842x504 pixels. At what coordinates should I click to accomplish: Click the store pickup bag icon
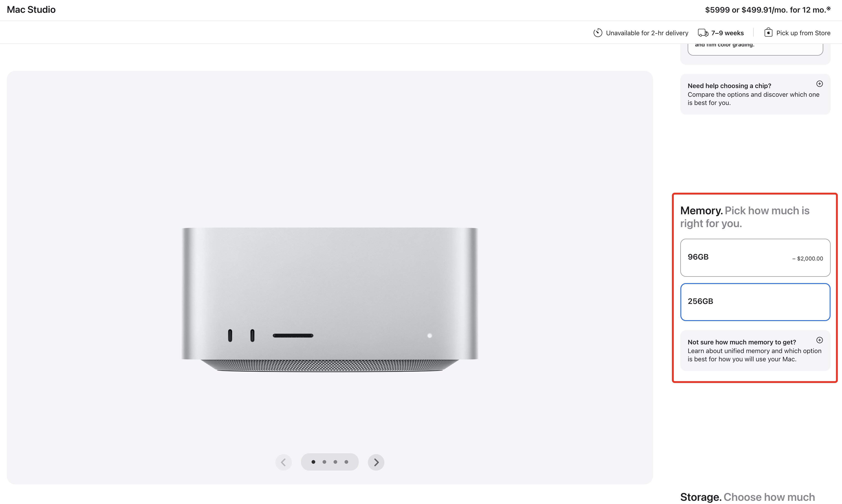point(768,32)
